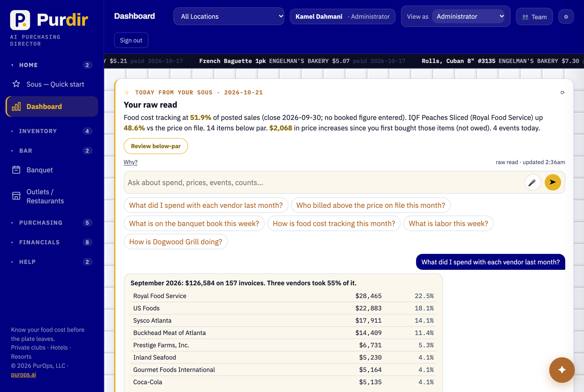Open Team members button
584x392 pixels.
[x=534, y=17]
